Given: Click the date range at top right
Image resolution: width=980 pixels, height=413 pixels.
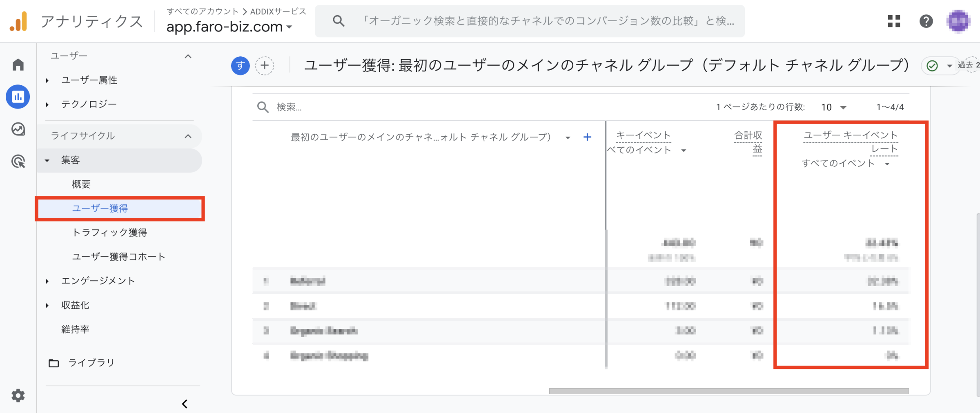Looking at the screenshot, I should pyautogui.click(x=969, y=65).
